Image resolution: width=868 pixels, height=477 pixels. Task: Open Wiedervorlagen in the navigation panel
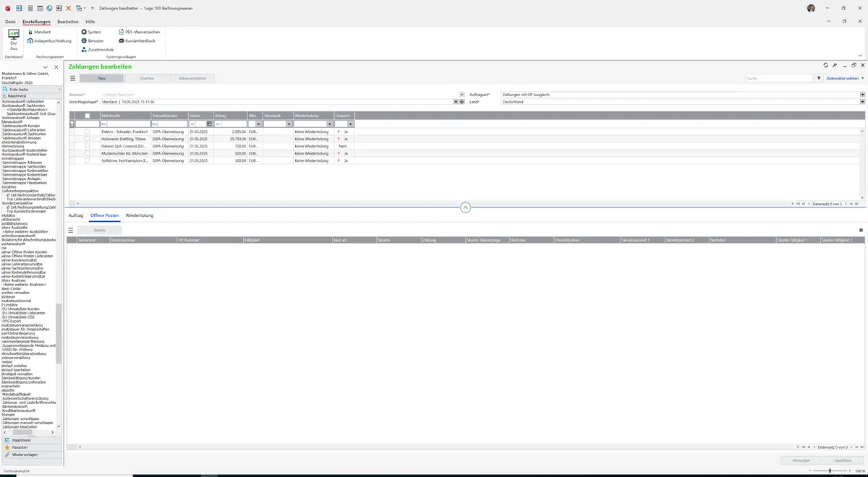[33, 455]
